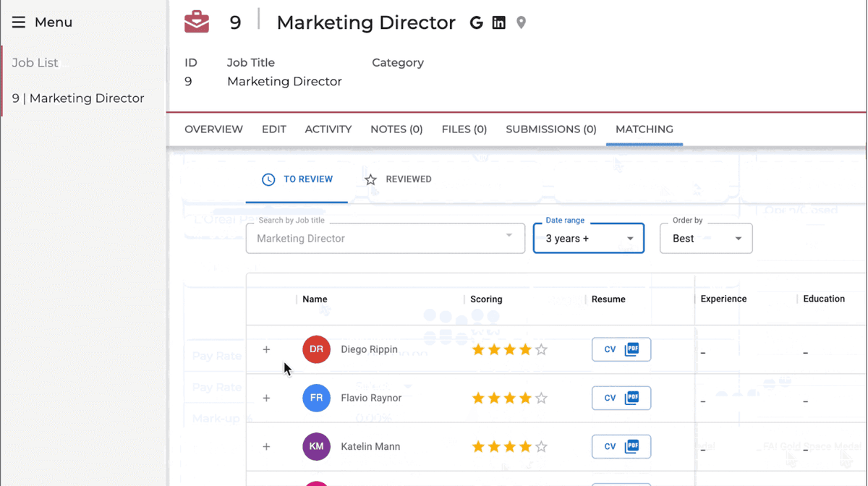Viewport: 868px width, 486px height.
Task: Switch to the Submissions (0) tab
Action: tap(550, 129)
